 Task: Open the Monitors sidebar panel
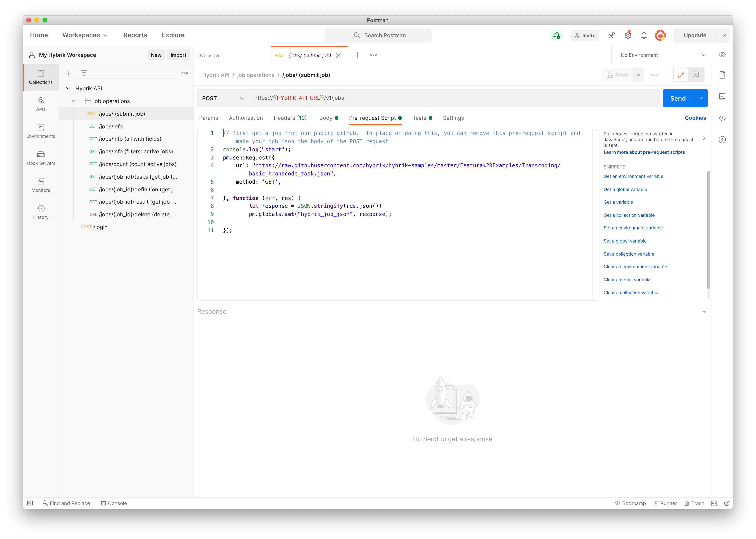41,185
